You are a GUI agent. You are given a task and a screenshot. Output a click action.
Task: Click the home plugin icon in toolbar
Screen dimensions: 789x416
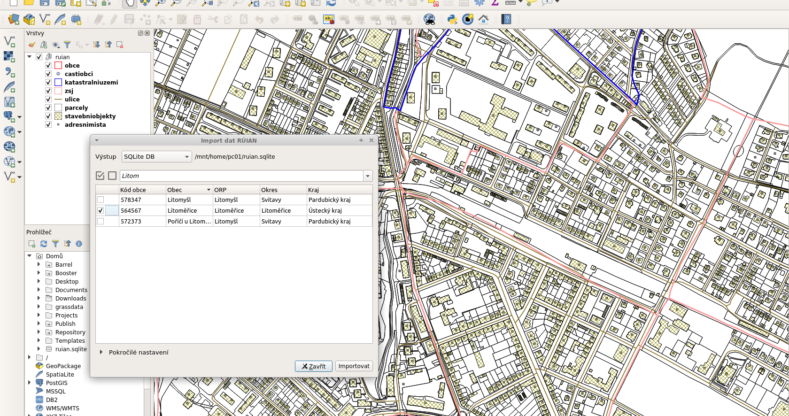[x=483, y=19]
